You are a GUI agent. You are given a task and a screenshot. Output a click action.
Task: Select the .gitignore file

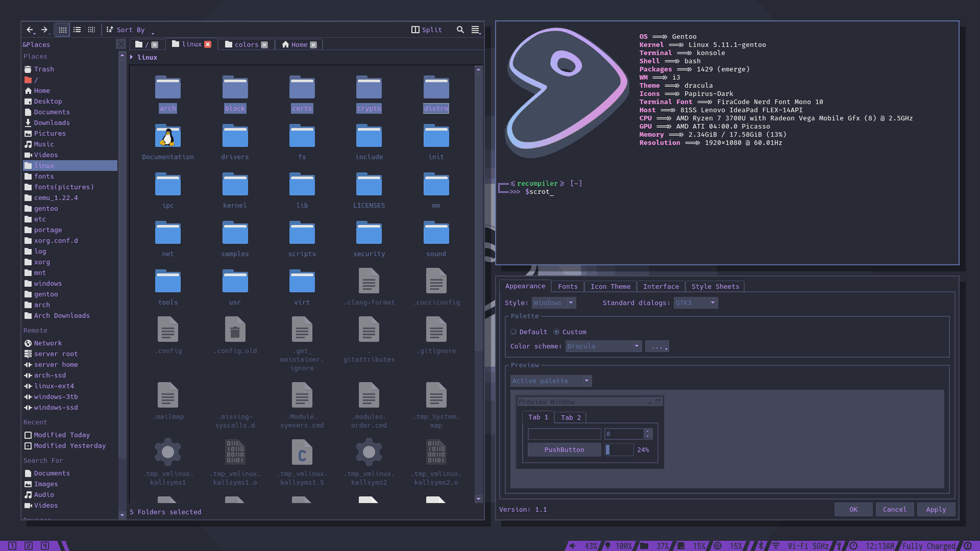[x=436, y=335]
